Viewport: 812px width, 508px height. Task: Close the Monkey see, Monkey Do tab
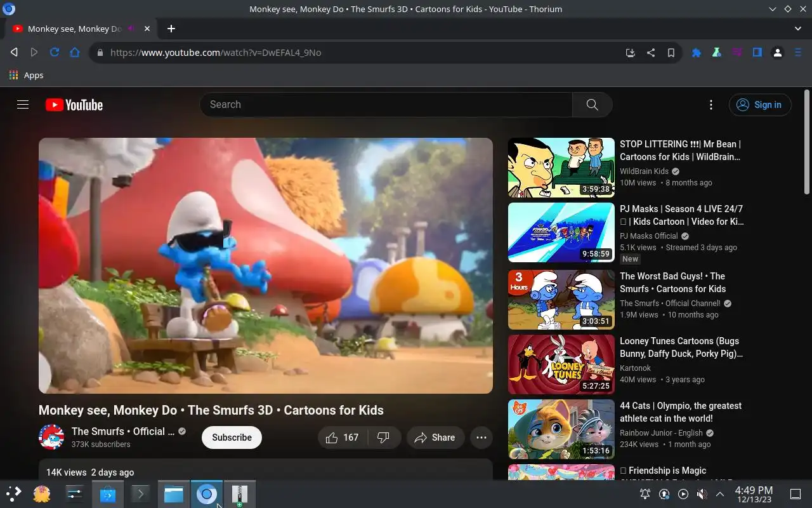(x=147, y=29)
